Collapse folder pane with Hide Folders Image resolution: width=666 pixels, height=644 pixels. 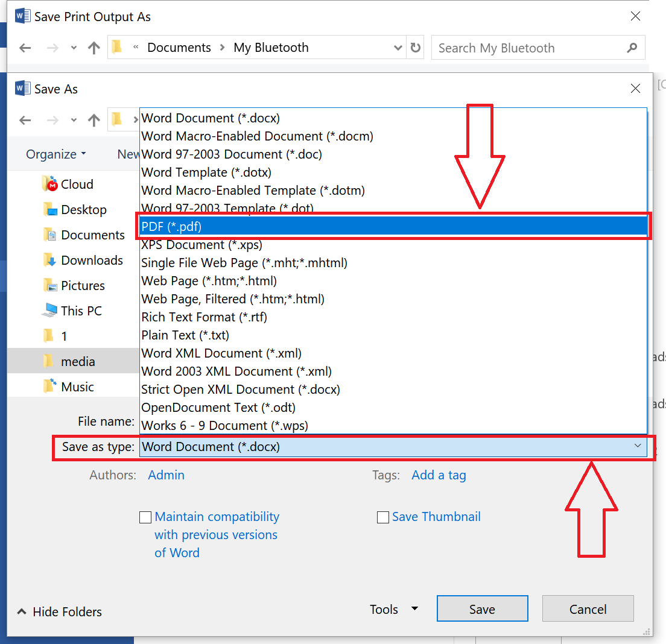pyautogui.click(x=60, y=611)
